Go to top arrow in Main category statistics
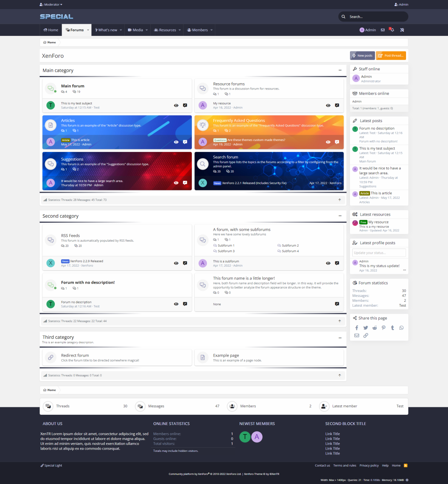Screen dimensions: 448x484 [x=340, y=200]
